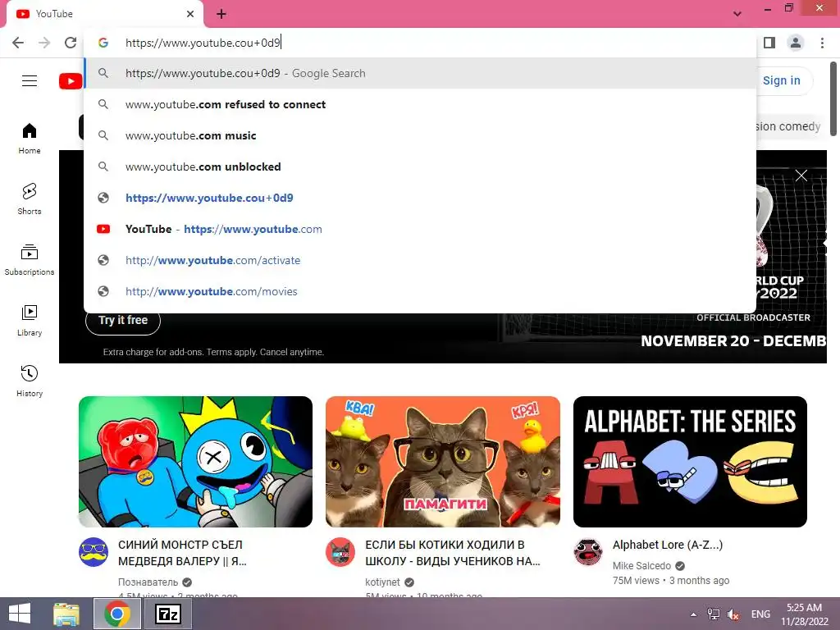Reload the page with the refresh icon

coord(71,43)
